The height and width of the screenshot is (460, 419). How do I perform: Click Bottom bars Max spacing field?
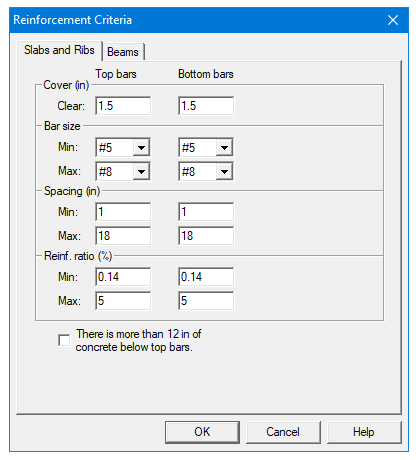coord(206,236)
